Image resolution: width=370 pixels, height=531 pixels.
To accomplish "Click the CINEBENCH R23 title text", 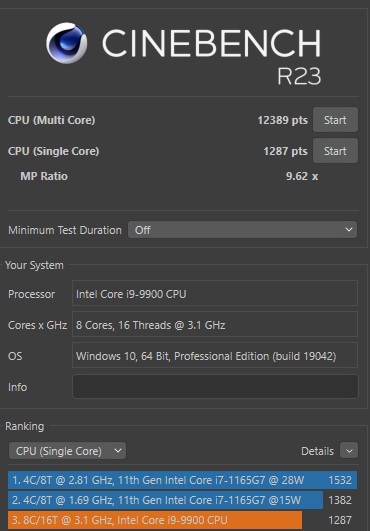I will tap(212, 56).
